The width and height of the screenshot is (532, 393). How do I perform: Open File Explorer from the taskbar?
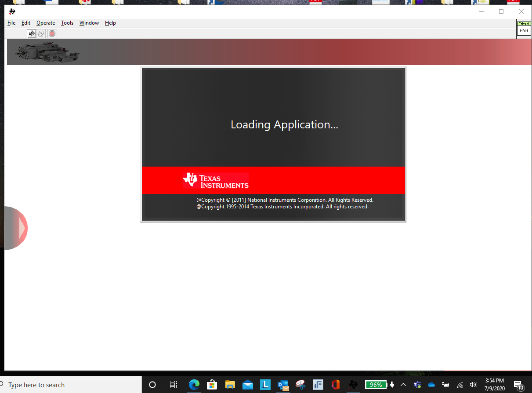pyautogui.click(x=230, y=385)
